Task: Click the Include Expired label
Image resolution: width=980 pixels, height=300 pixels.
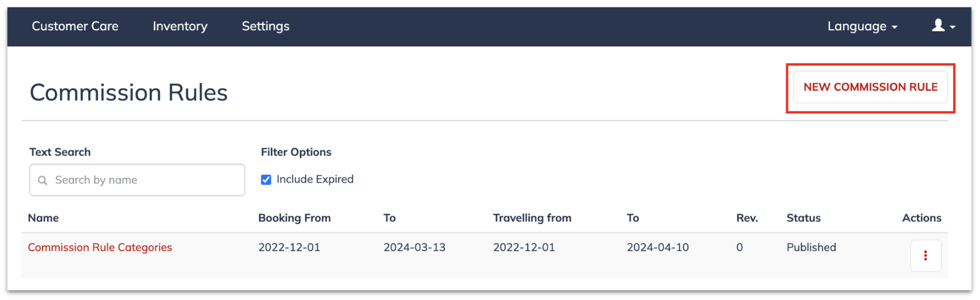Action: pos(315,179)
